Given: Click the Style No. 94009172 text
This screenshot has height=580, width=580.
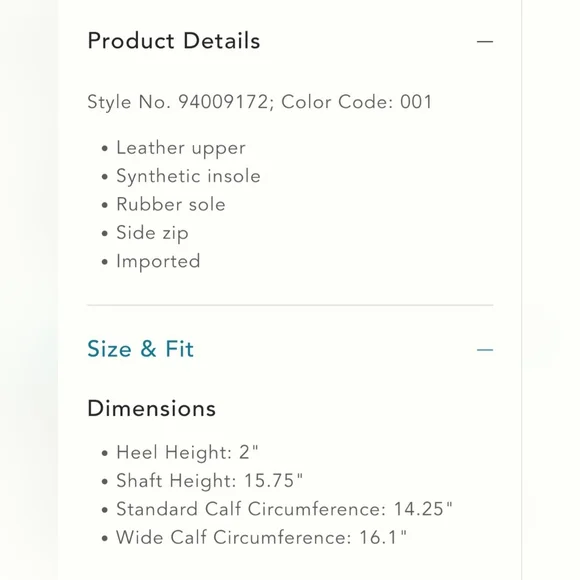Looking at the screenshot, I should [x=178, y=102].
